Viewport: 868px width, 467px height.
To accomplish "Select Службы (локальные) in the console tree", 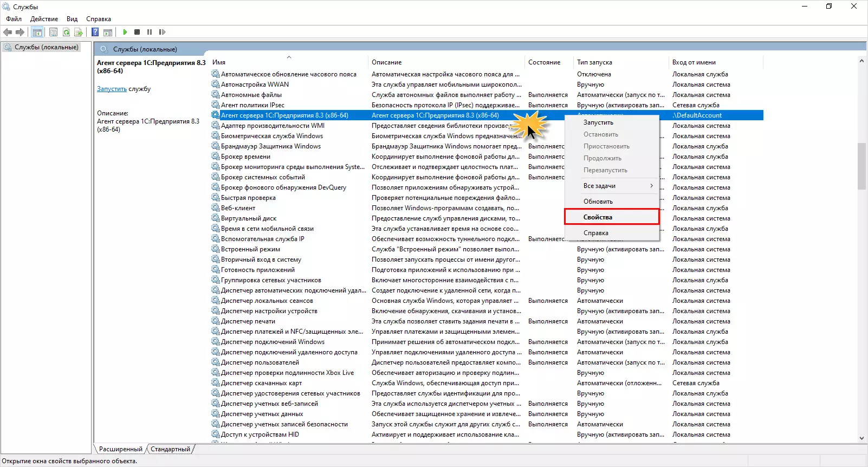I will coord(46,48).
